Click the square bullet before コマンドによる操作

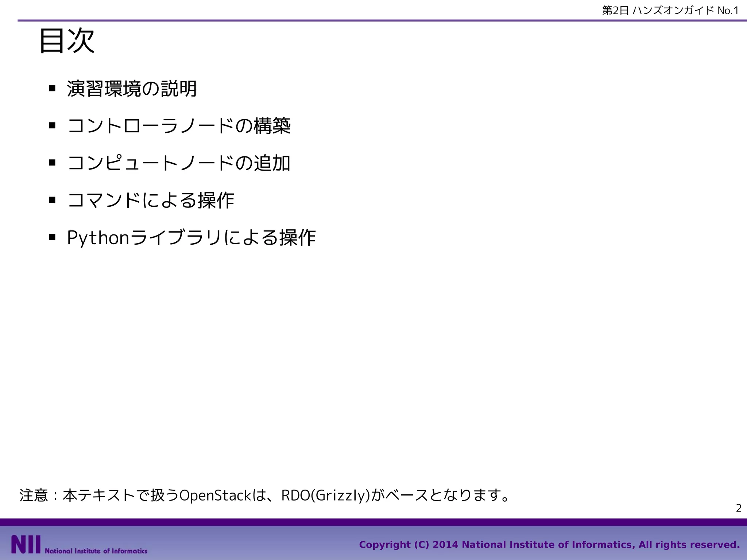pos(52,200)
